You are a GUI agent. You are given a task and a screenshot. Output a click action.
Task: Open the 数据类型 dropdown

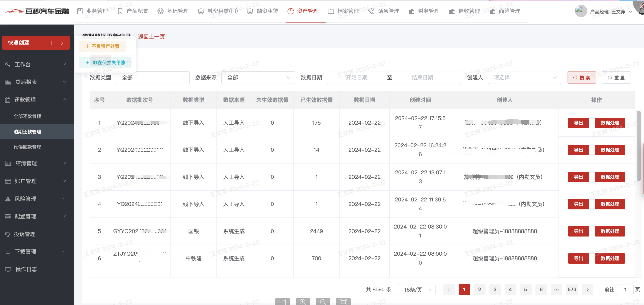(x=152, y=78)
